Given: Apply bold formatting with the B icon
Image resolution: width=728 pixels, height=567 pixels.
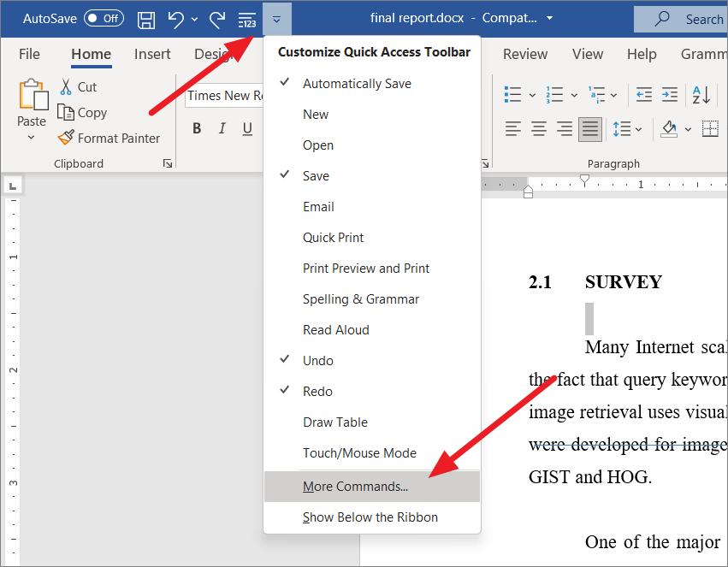Looking at the screenshot, I should click(x=197, y=127).
